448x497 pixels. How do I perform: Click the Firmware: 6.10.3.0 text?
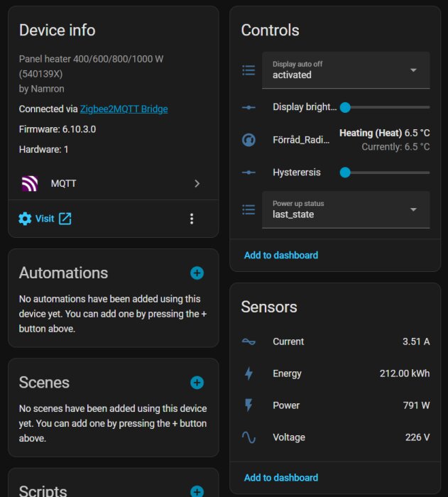(x=58, y=129)
